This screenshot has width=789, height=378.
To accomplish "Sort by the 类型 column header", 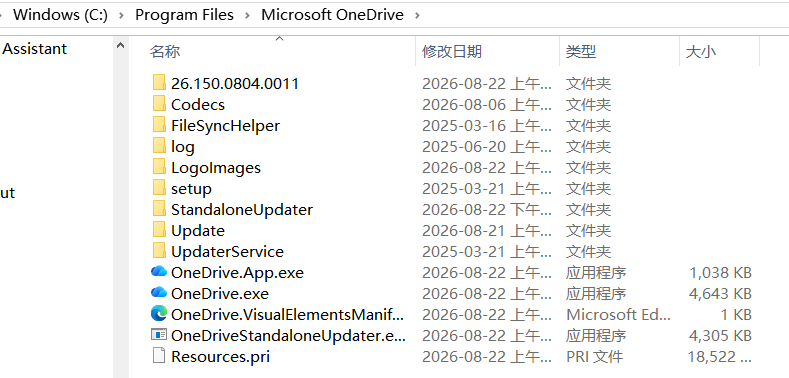I will [x=581, y=51].
